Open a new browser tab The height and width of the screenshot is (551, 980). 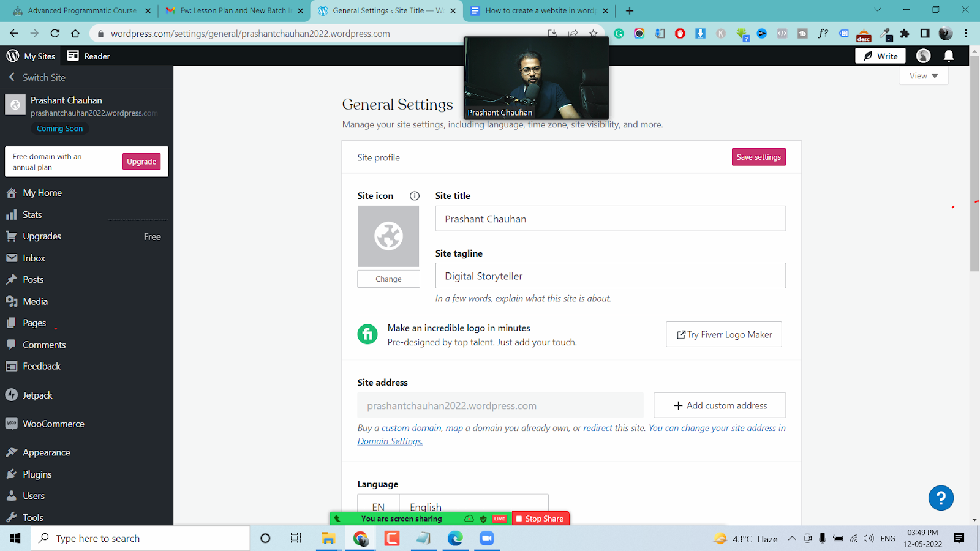(x=630, y=10)
